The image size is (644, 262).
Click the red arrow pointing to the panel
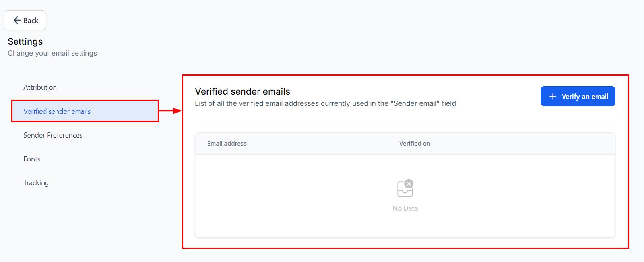click(171, 111)
